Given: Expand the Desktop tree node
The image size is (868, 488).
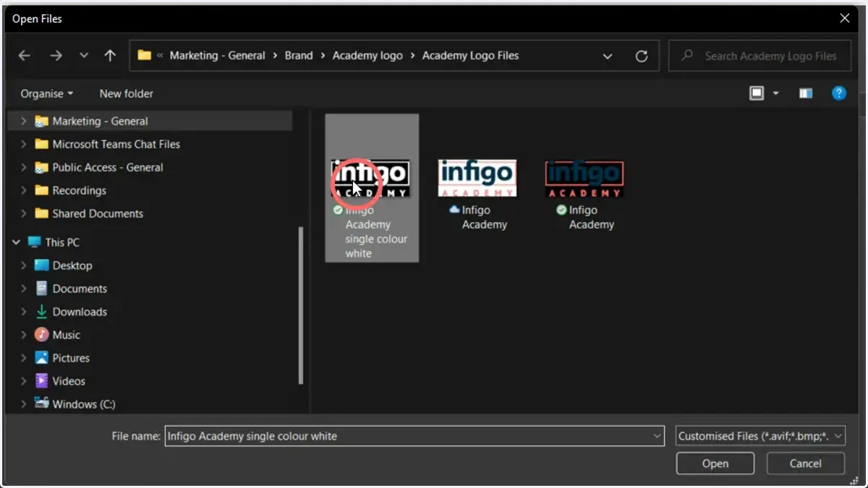Looking at the screenshot, I should coord(23,265).
